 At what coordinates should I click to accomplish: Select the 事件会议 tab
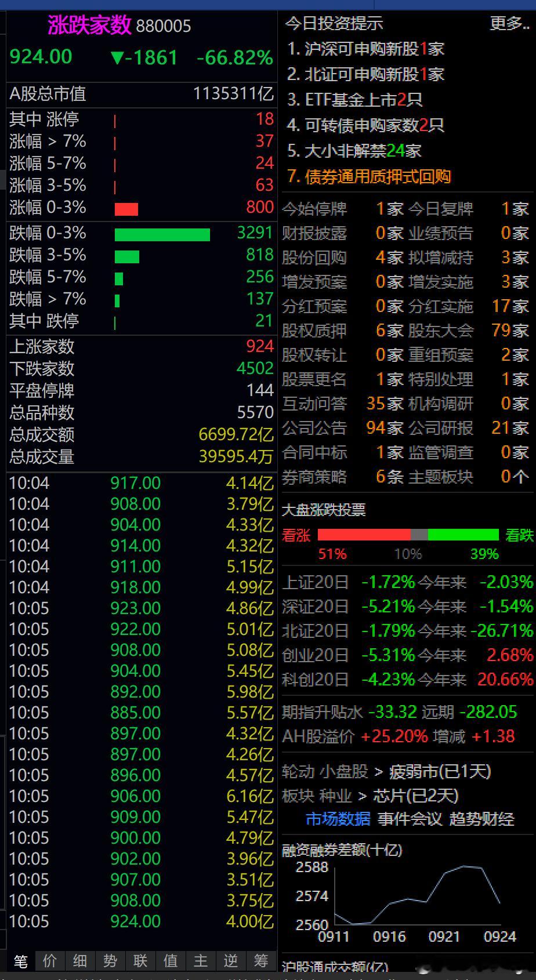pyautogui.click(x=410, y=819)
